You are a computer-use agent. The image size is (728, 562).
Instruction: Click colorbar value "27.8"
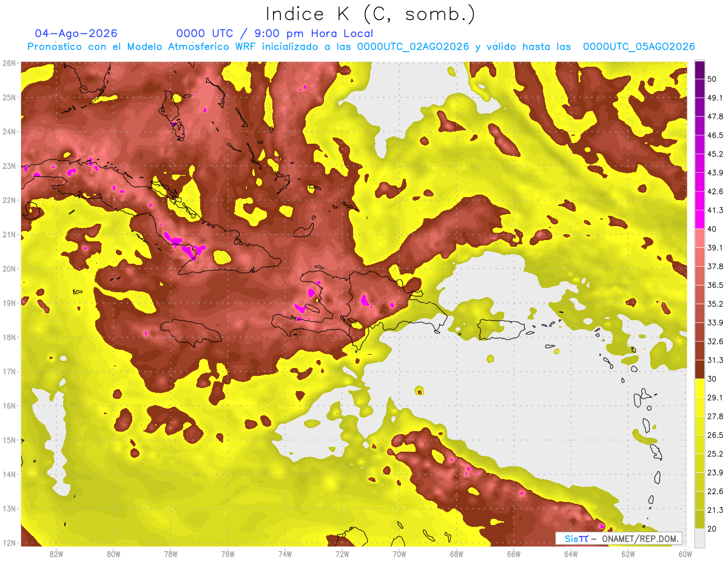(x=715, y=416)
